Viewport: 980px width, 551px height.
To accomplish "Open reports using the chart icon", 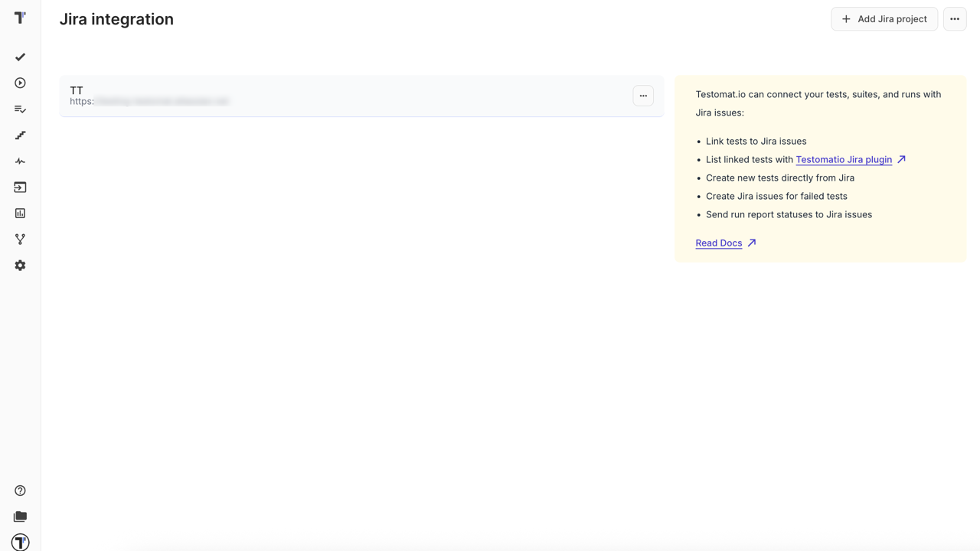I will click(x=20, y=213).
